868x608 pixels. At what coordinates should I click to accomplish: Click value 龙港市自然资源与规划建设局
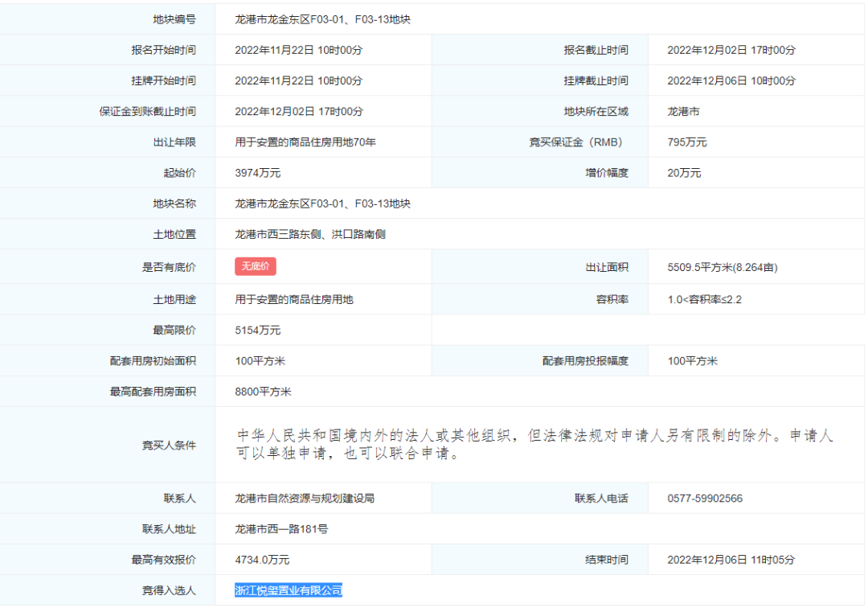[x=305, y=499]
